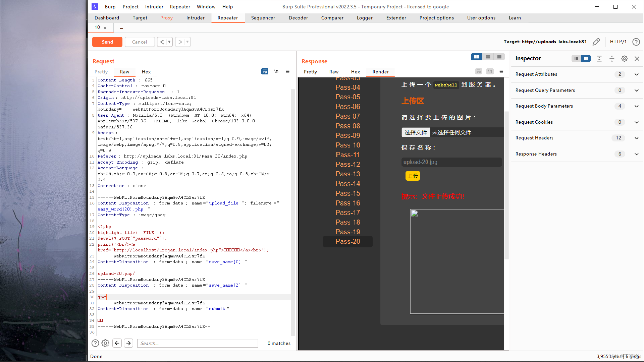The width and height of the screenshot is (644, 362).
Task: Open Pass-12 link in rendered page
Action: click(x=347, y=165)
